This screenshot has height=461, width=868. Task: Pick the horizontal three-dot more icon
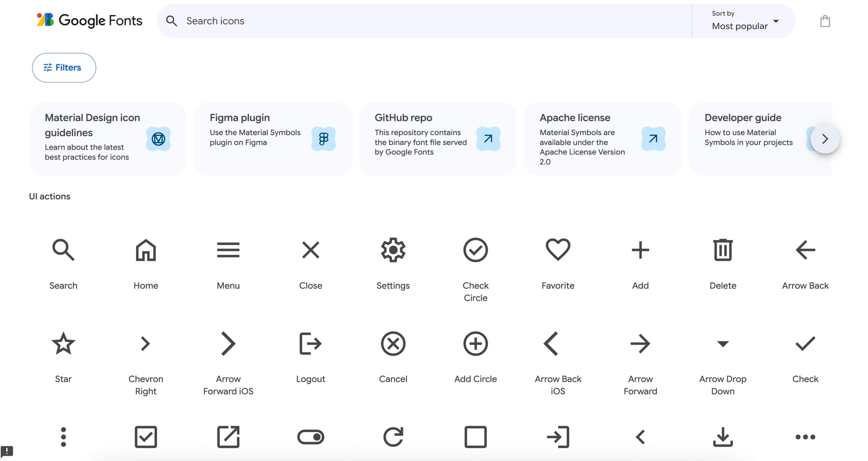(x=805, y=437)
